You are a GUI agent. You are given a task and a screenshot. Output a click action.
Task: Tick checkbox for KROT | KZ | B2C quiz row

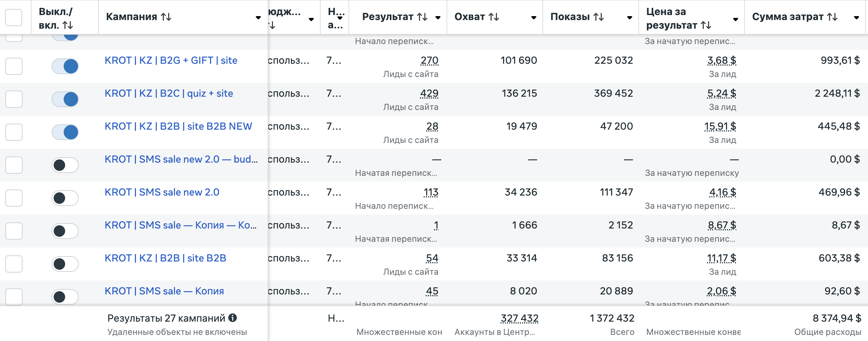(14, 99)
